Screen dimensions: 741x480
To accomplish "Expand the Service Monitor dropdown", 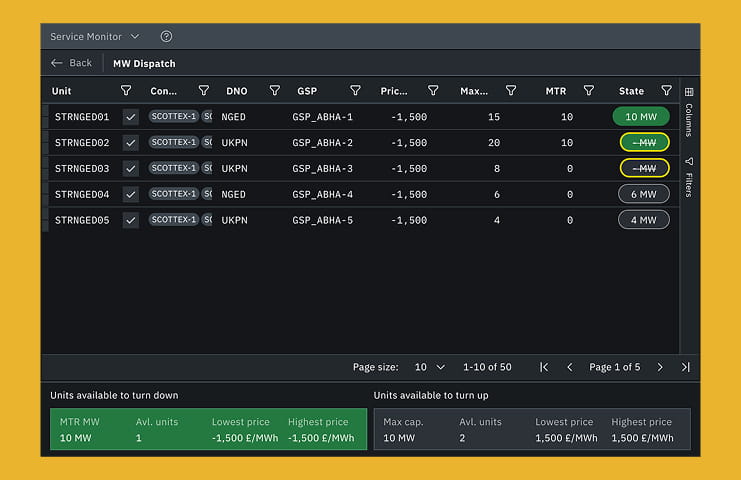I will [x=95, y=37].
